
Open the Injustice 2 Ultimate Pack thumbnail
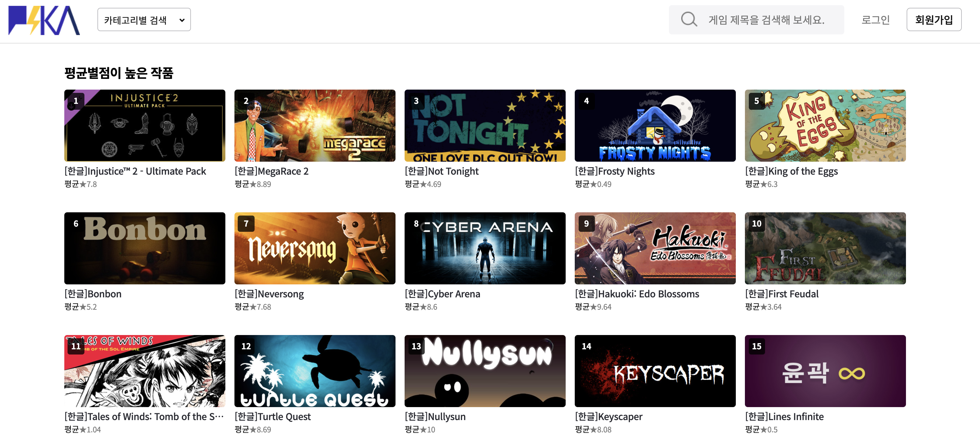coord(144,126)
